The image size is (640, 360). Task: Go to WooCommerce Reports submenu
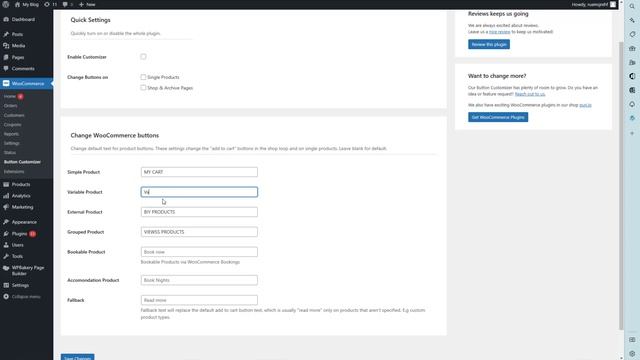11,134
